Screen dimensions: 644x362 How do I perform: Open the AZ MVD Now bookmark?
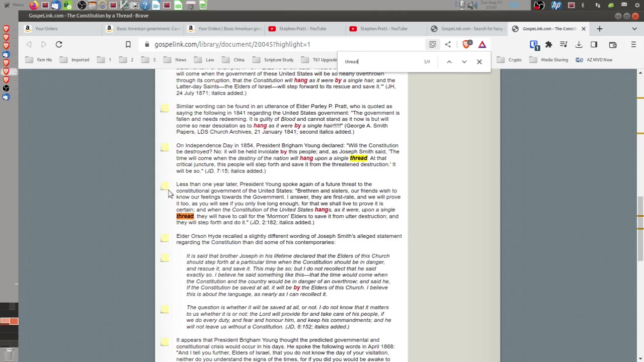coord(594,60)
